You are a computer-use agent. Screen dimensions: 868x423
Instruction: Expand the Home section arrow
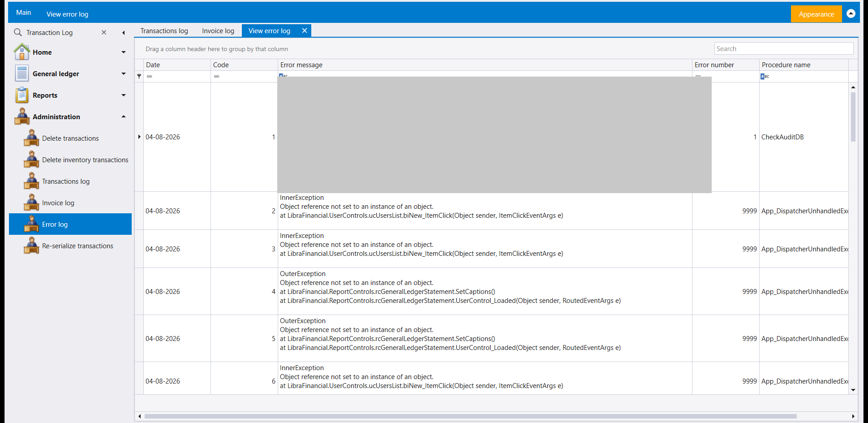tap(124, 52)
